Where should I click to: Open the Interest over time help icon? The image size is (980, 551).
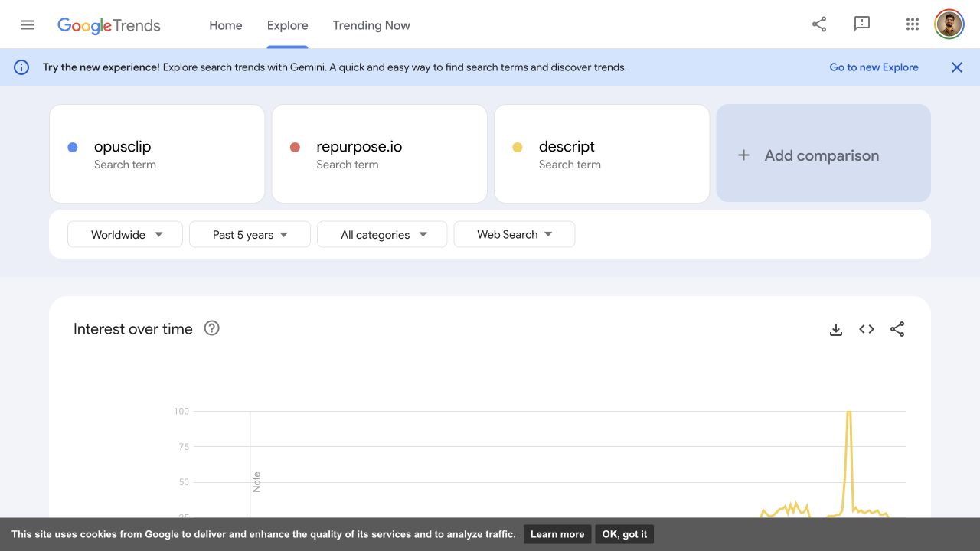(x=212, y=328)
